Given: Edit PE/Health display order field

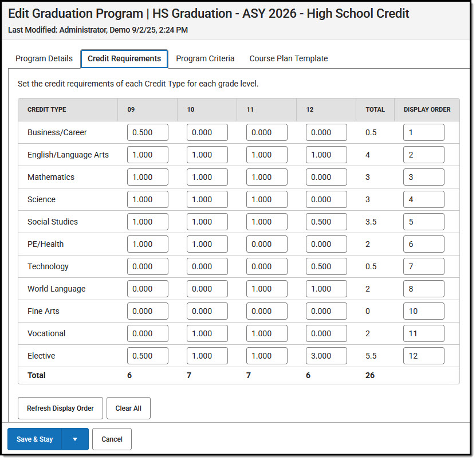Looking at the screenshot, I should pos(423,244).
